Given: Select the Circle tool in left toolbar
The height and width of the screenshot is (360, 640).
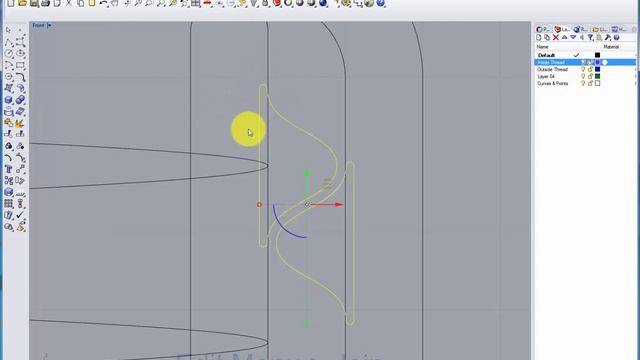Looking at the screenshot, I should point(9,53).
